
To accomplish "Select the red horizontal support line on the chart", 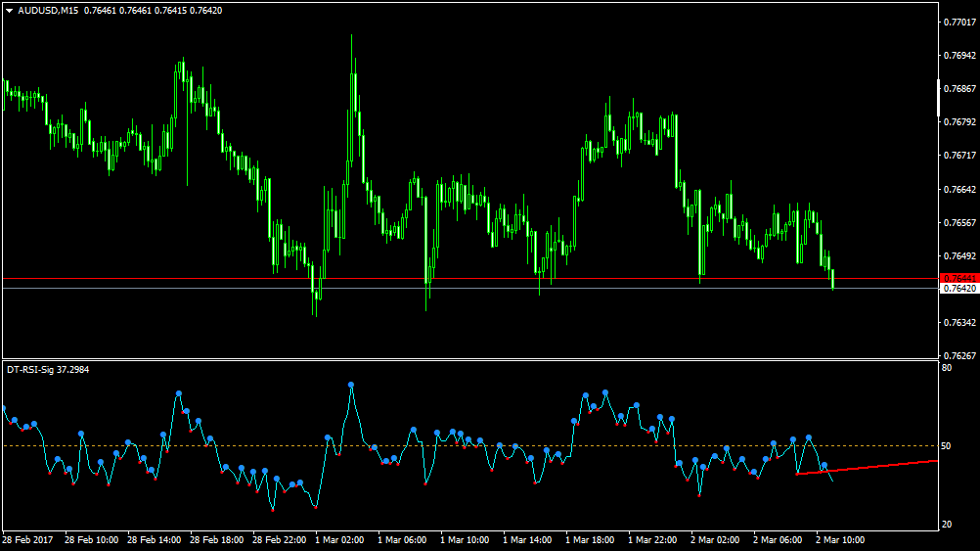I will click(470, 278).
